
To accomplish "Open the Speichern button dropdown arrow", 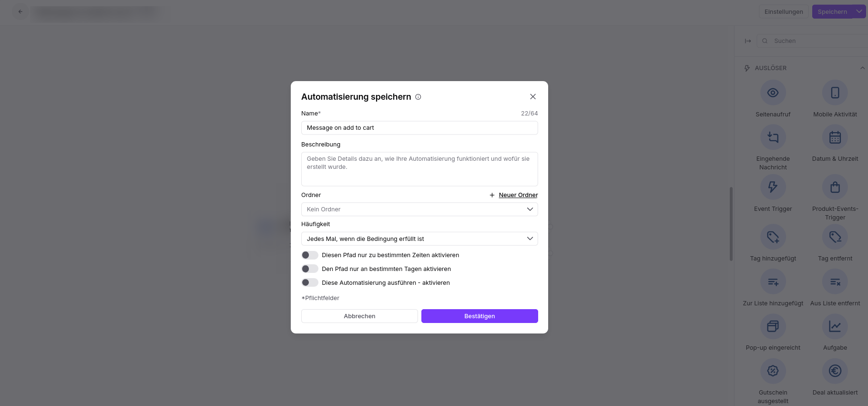I will tap(859, 11).
